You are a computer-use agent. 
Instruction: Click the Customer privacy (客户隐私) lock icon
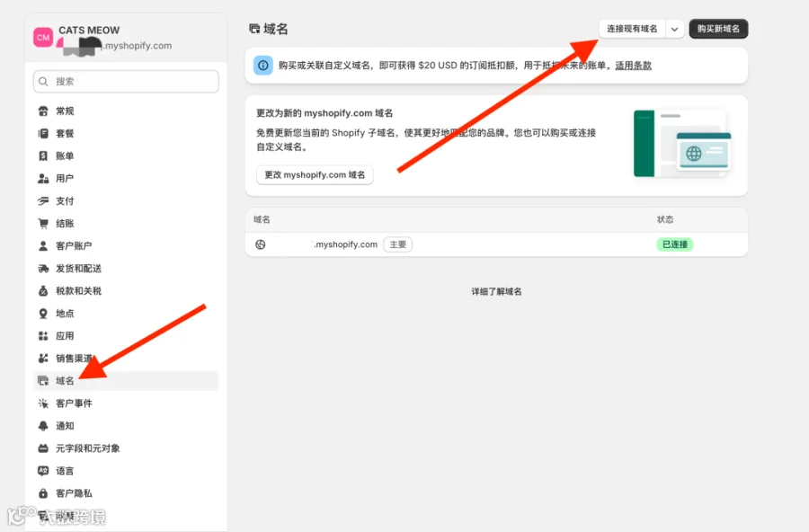click(43, 493)
